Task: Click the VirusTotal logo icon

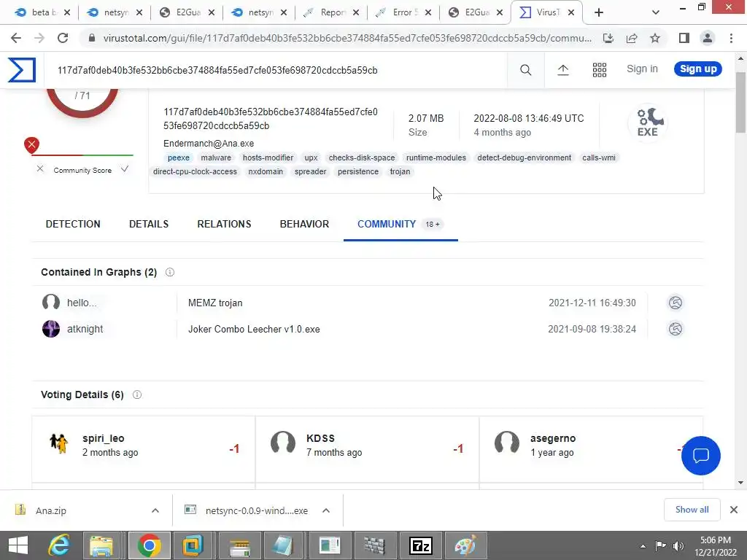Action: click(21, 70)
